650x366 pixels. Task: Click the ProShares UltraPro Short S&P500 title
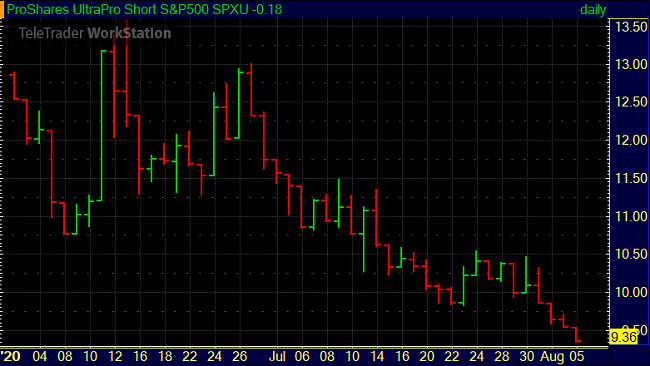click(108, 9)
